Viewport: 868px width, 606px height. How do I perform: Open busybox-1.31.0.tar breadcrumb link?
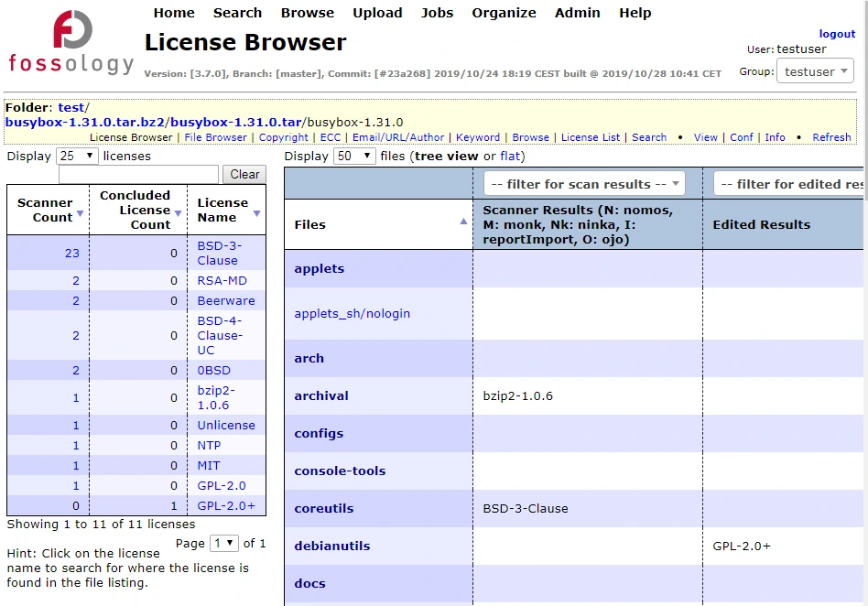[x=236, y=123]
